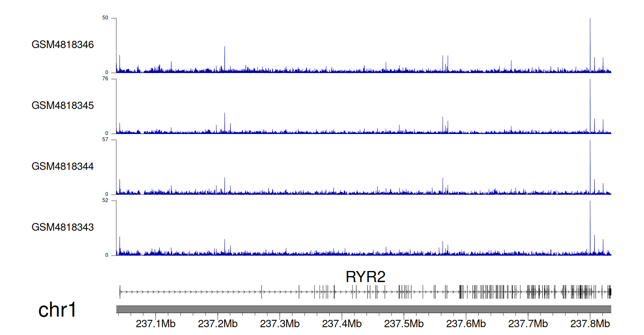Click the chr1 chromosome label
This screenshot has width=644, height=335.
coord(57,310)
